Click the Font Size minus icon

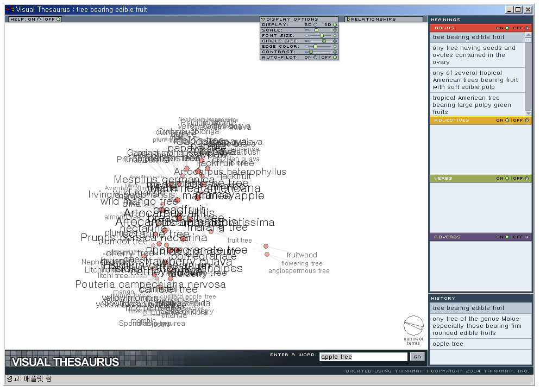(306, 36)
